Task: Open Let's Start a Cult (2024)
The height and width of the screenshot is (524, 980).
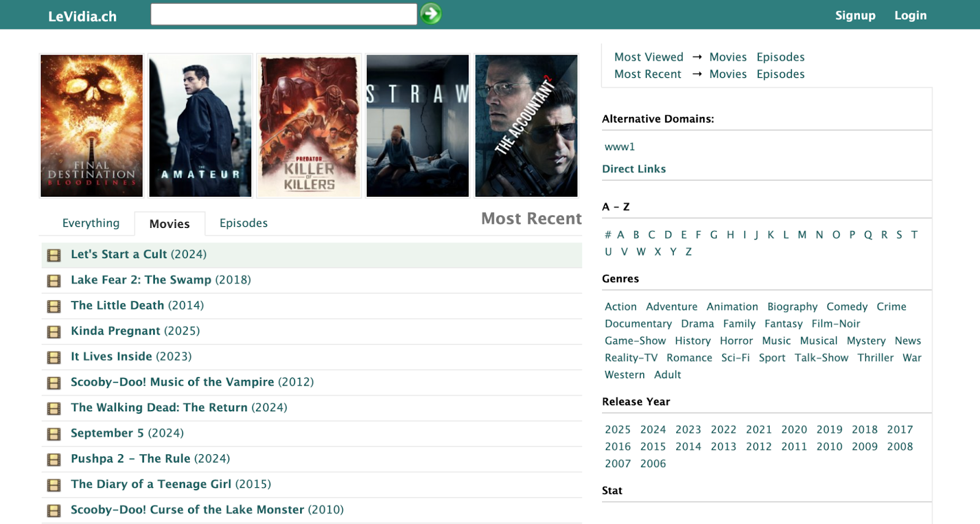Action: [138, 254]
